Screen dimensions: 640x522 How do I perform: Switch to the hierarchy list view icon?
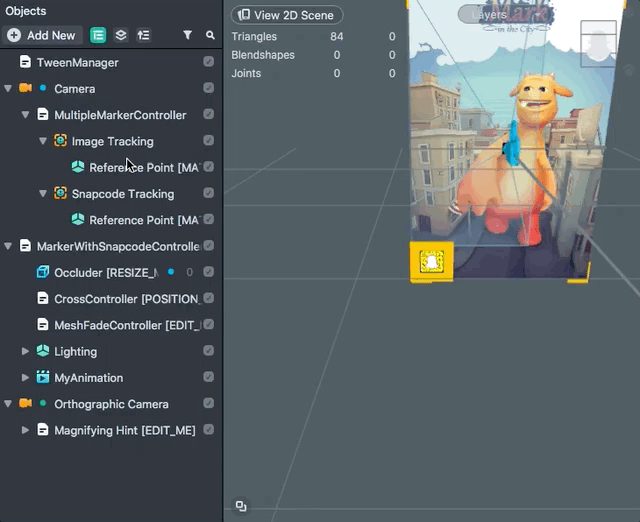[x=98, y=35]
